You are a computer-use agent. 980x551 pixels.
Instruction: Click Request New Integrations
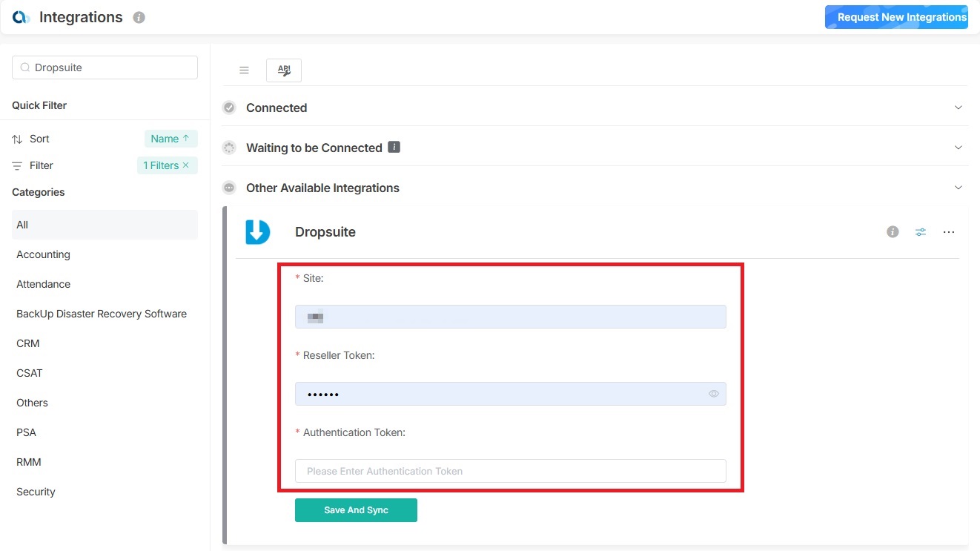[x=896, y=16]
